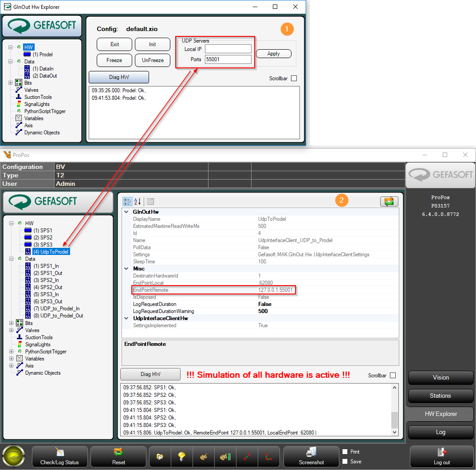Screen dimensions: 476x470
Task: Click the ProPos log scrollbar up arrow
Action: [394, 388]
